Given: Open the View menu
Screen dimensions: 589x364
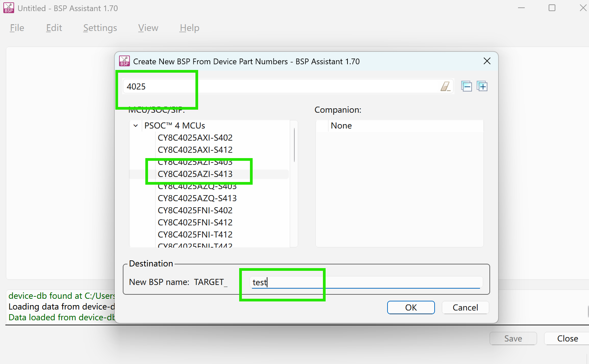Looking at the screenshot, I should 148,28.
